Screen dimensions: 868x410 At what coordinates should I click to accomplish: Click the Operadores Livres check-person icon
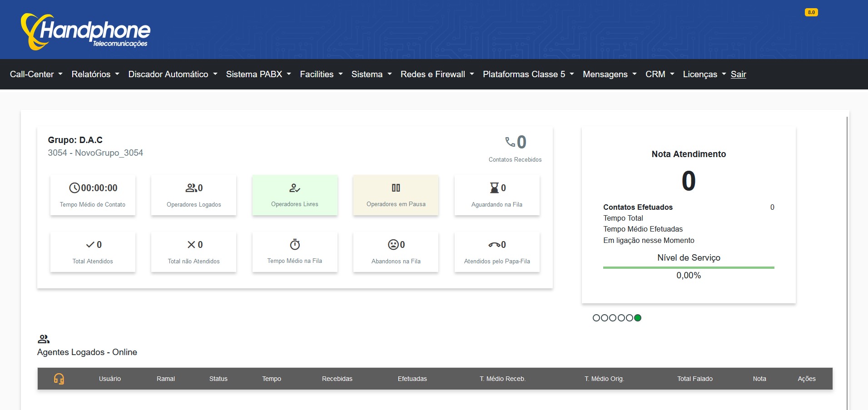pos(295,188)
